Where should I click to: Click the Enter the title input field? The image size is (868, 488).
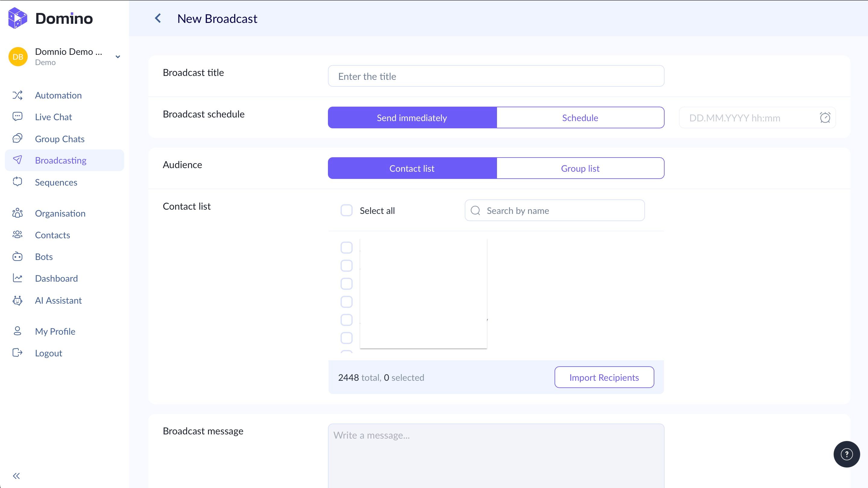(496, 76)
